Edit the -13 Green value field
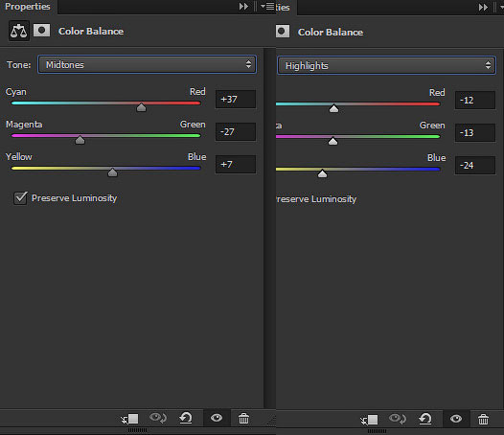Image resolution: width=504 pixels, height=435 pixels. point(475,133)
